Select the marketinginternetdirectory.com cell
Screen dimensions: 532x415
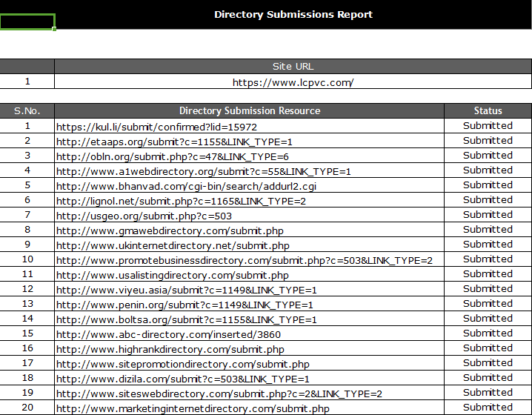click(250, 408)
